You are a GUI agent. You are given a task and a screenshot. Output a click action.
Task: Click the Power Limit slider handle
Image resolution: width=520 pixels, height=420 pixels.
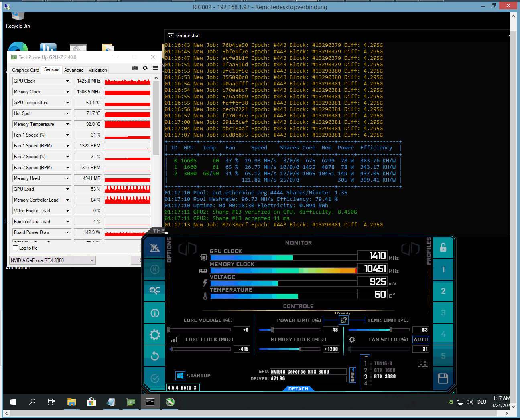[x=272, y=330]
